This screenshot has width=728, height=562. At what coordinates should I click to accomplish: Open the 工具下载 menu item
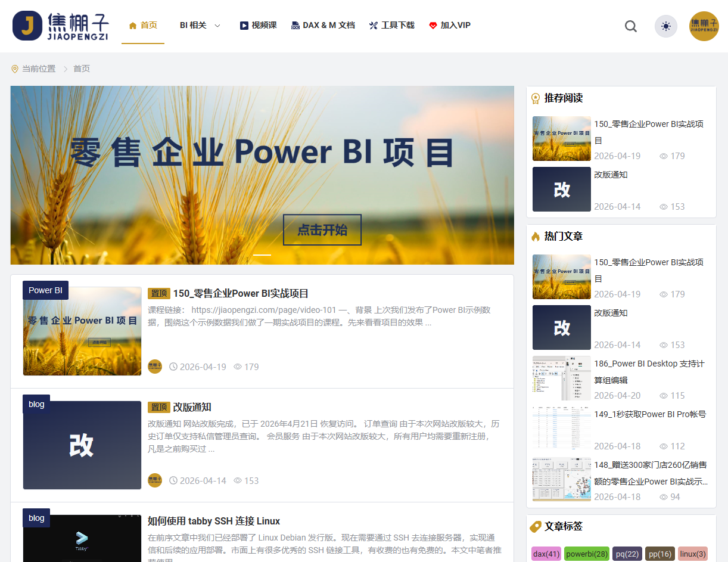pyautogui.click(x=392, y=25)
